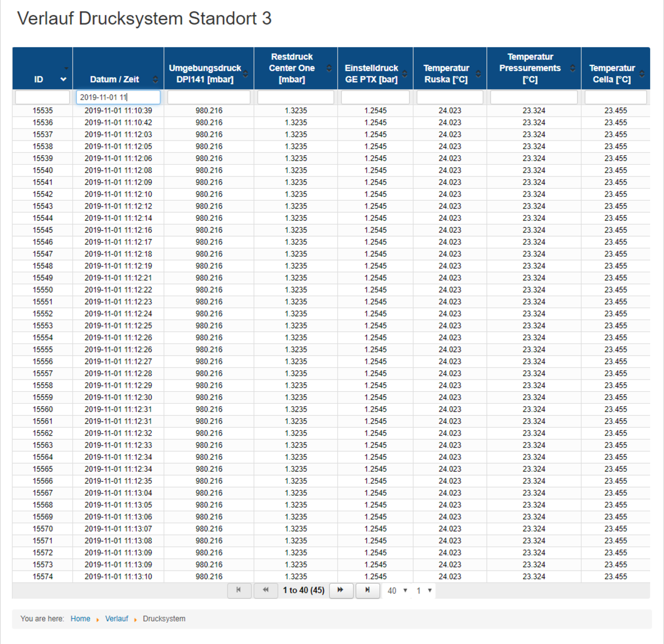Go to the first page of results
This screenshot has height=644, width=664.
(x=239, y=590)
